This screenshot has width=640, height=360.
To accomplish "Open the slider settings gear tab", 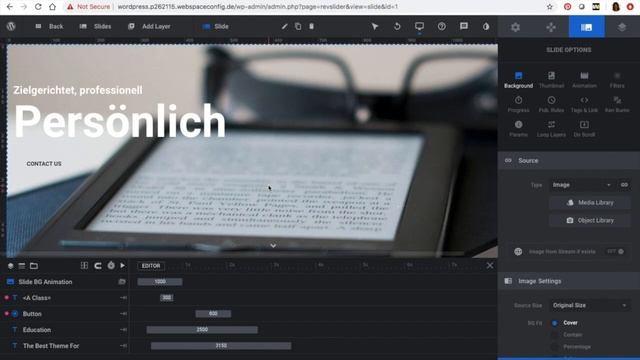I will pyautogui.click(x=516, y=27).
